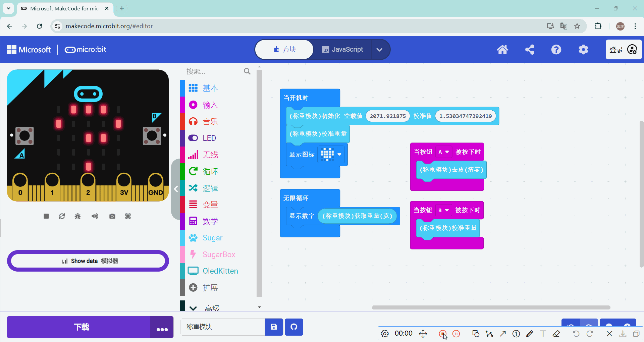The image size is (644, 342).
Task: Create GitHub repository with the GitHub icon
Action: (294, 327)
